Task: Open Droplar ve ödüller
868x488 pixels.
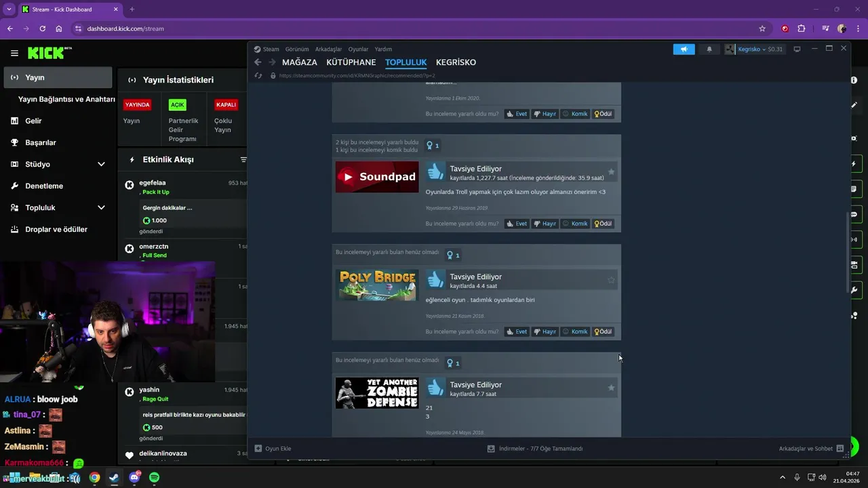Action: point(56,229)
